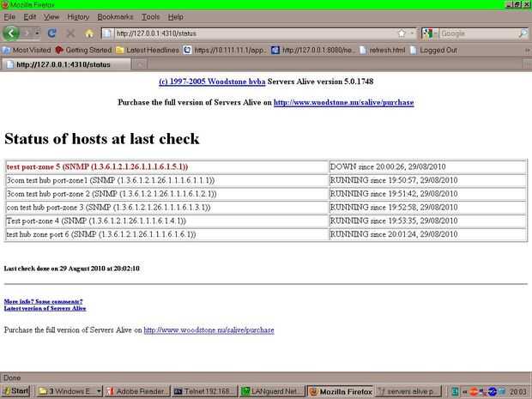The image size is (532, 399).
Task: Select the http://127.0.0.1:4310/status tab
Action: click(65, 64)
